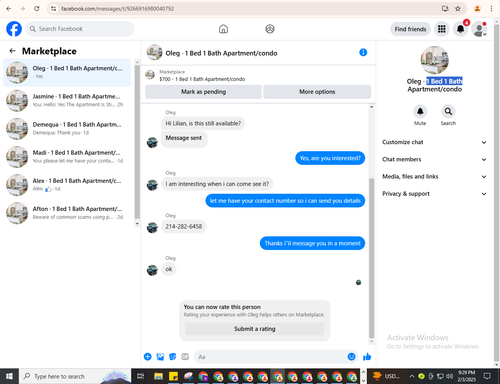Click the message '214-282-6458'

point(184,227)
